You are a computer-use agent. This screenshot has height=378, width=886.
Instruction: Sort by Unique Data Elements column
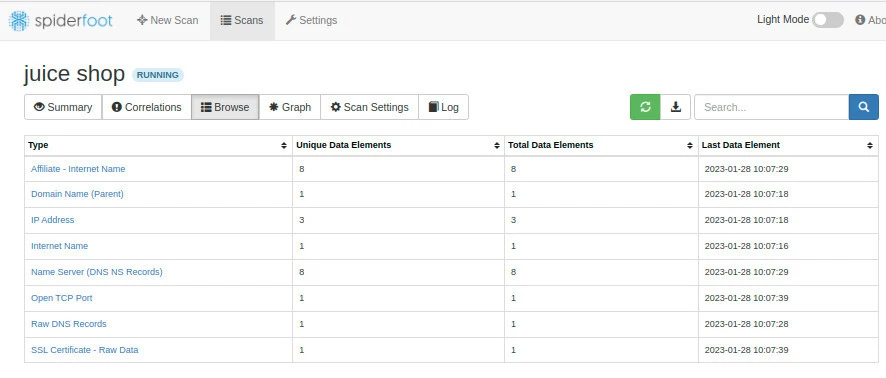[497, 146]
